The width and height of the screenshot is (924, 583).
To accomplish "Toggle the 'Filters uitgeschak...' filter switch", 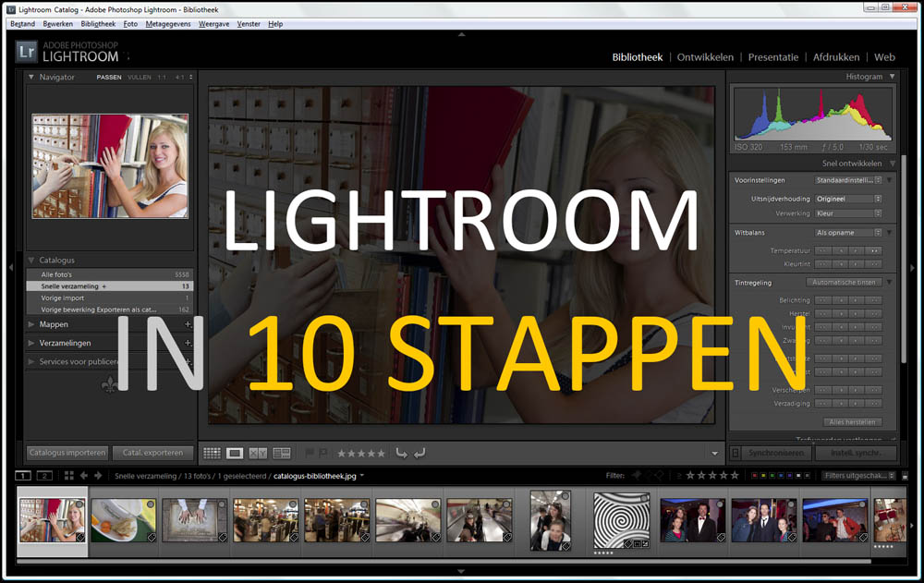I will (856, 475).
